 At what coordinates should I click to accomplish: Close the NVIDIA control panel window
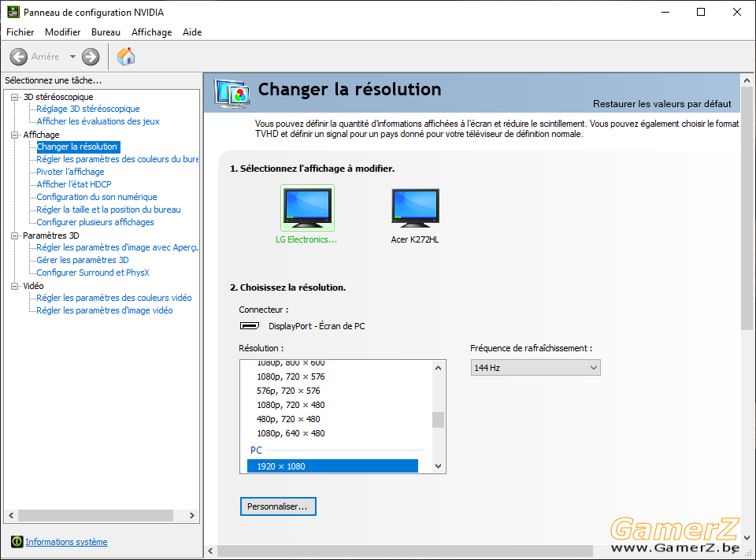(737, 12)
